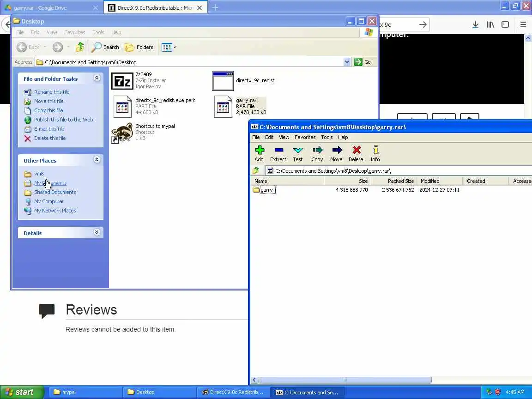Viewport: 532px width, 399px height.
Task: Open Explorer Favorites menu
Action: coord(75,32)
